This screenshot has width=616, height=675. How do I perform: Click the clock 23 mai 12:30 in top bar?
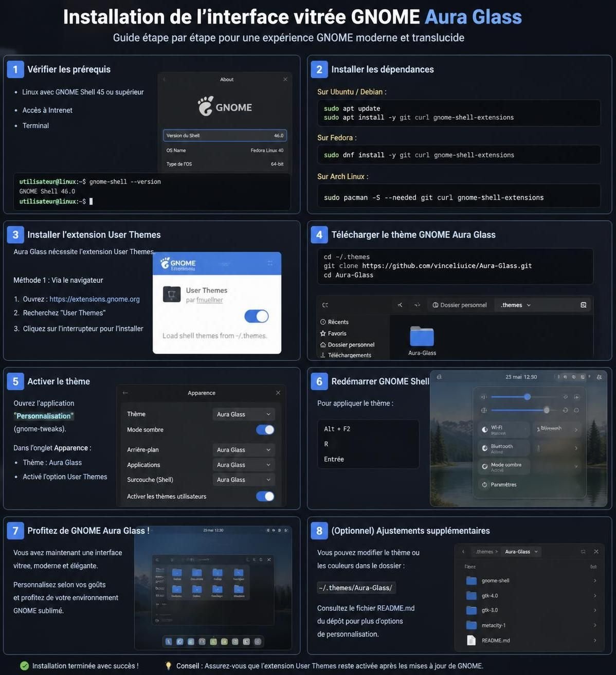tap(521, 377)
